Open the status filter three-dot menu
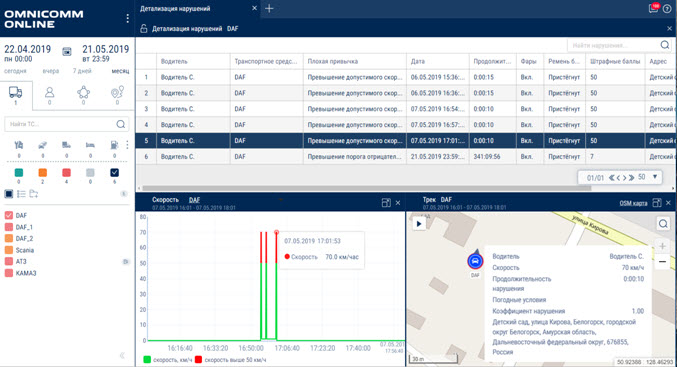 [x=127, y=145]
